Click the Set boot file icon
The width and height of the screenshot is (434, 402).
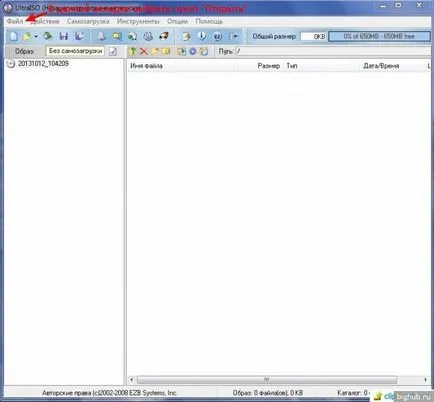tap(204, 51)
